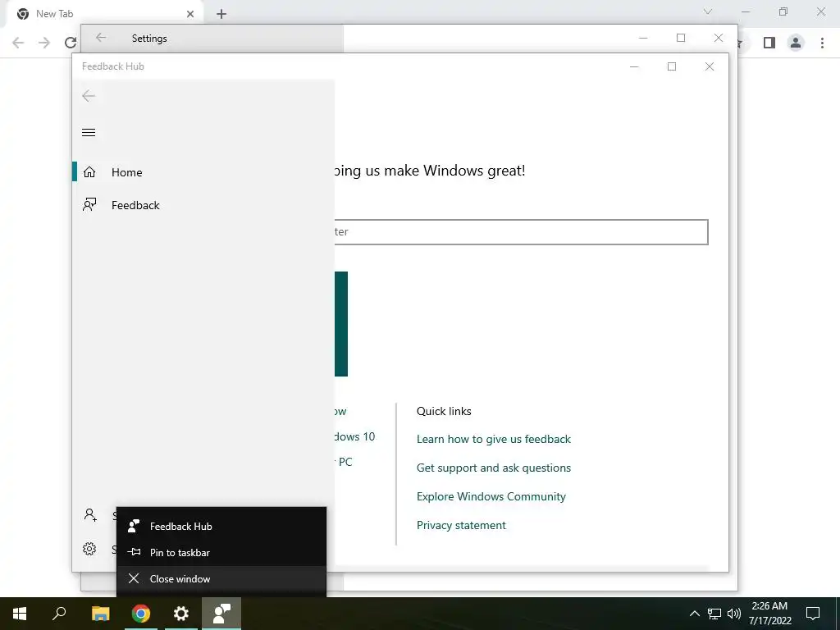
Task: Click Feedback Hub taskbar icon
Action: coord(221,614)
